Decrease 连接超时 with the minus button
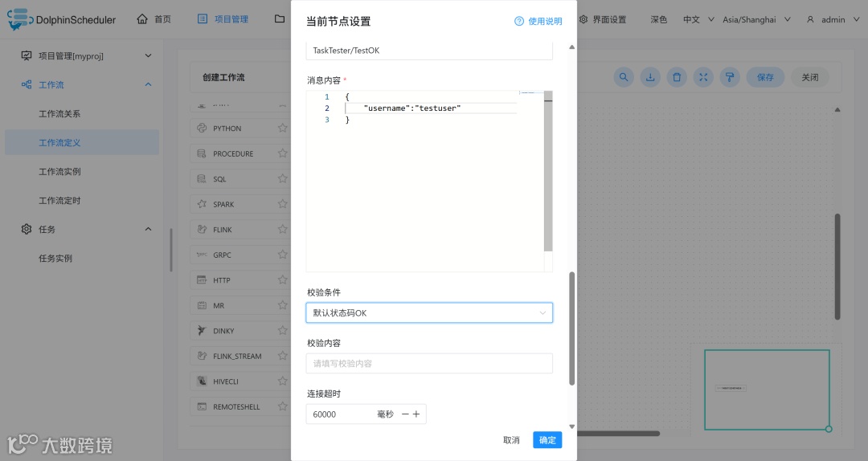The width and height of the screenshot is (868, 461). 405,414
